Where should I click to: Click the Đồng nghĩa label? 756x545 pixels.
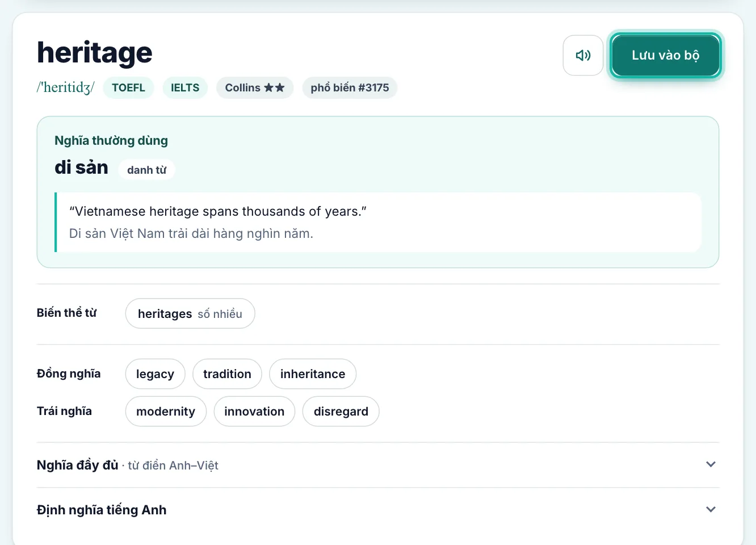[x=69, y=374]
